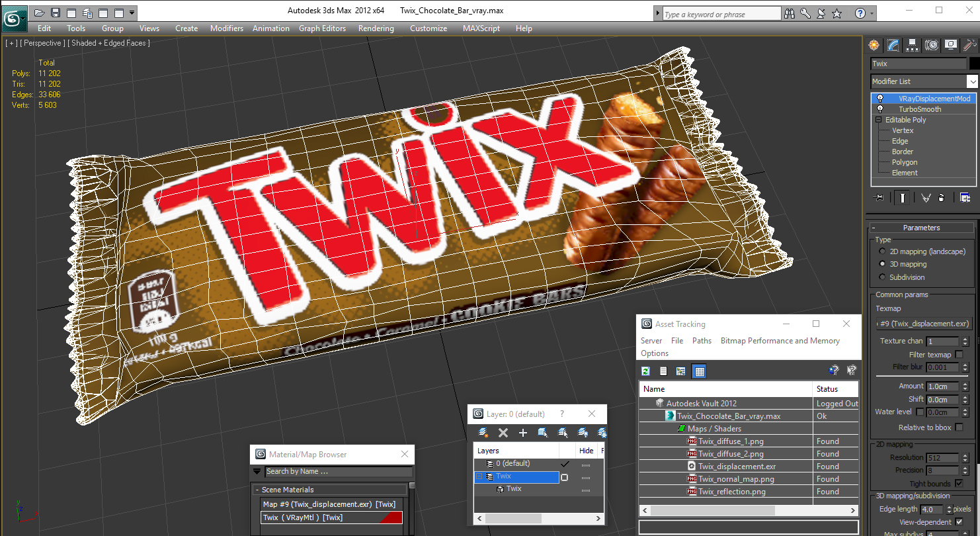
Task: Open the MAXScript menu
Action: (482, 28)
